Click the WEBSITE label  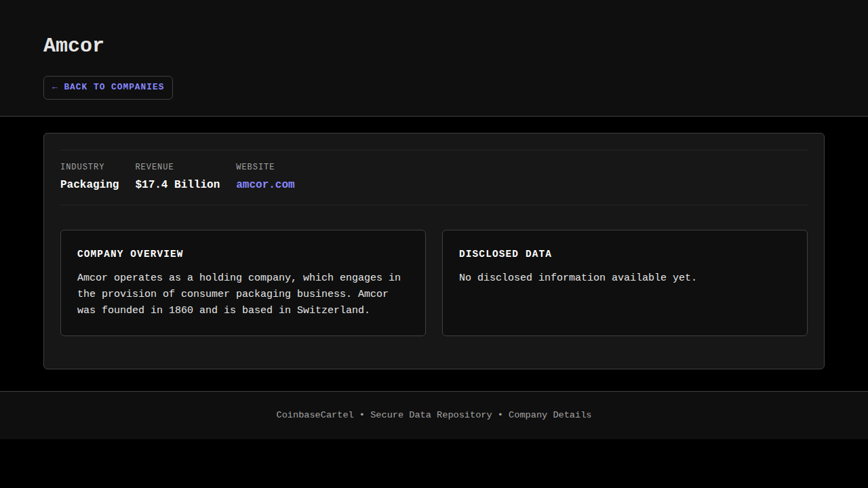[x=255, y=167]
